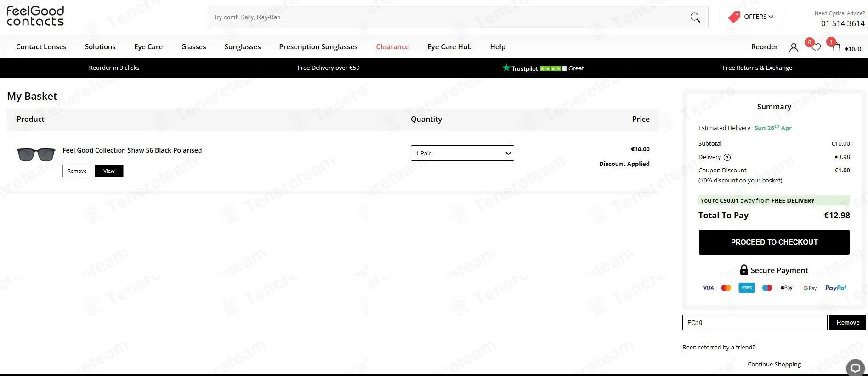This screenshot has width=868, height=376.
Task: Open the Solutions menu
Action: click(100, 47)
